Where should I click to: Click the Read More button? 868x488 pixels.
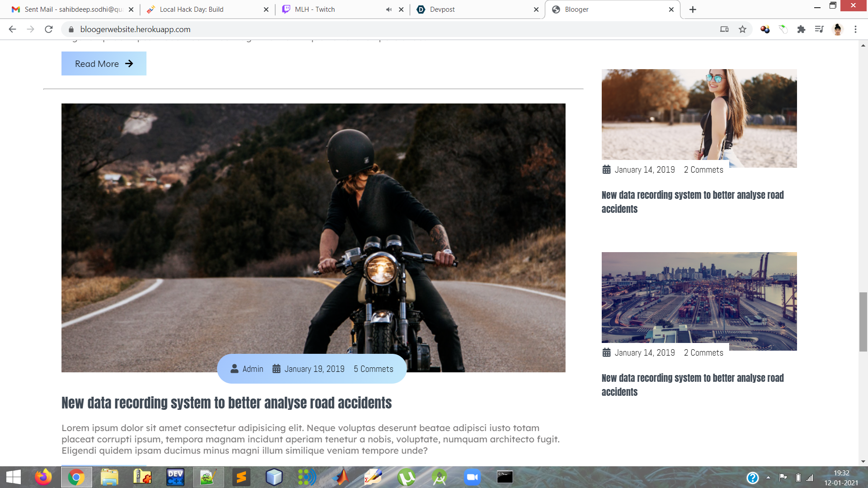click(x=104, y=64)
